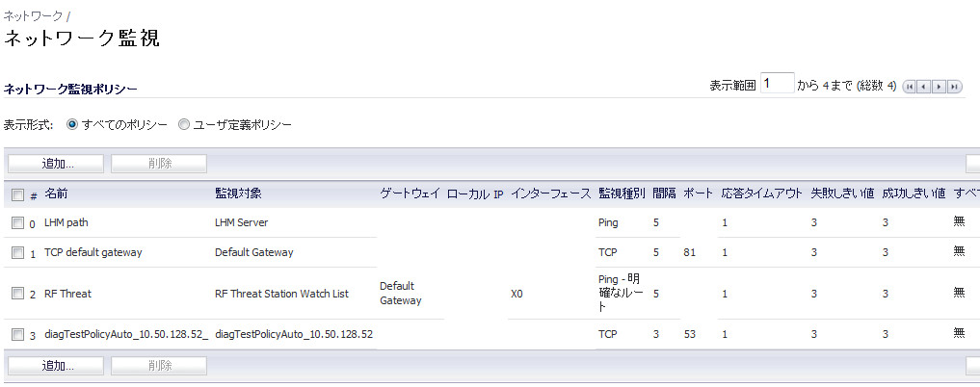Go to next page of policies
Image resolution: width=980 pixels, height=387 pixels.
pyautogui.click(x=940, y=86)
